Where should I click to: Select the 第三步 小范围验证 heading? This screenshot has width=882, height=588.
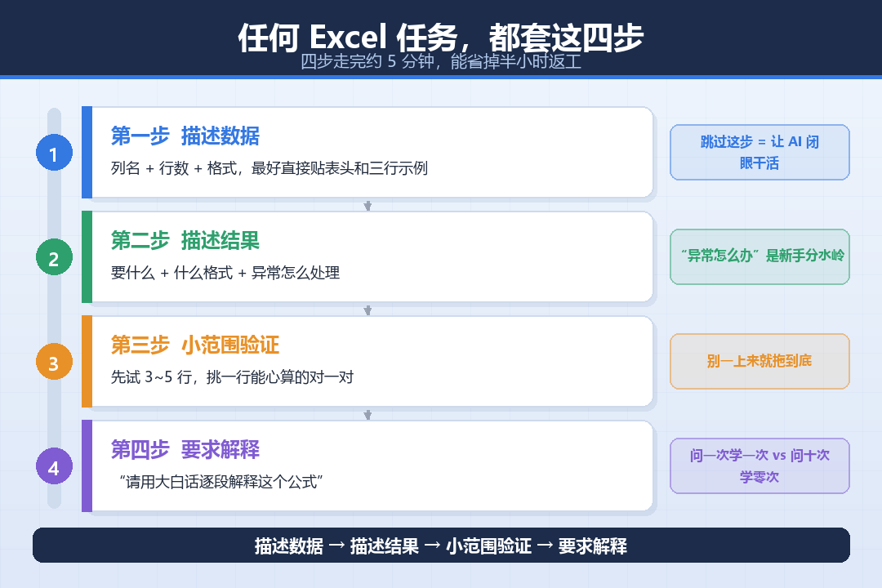[x=194, y=345]
